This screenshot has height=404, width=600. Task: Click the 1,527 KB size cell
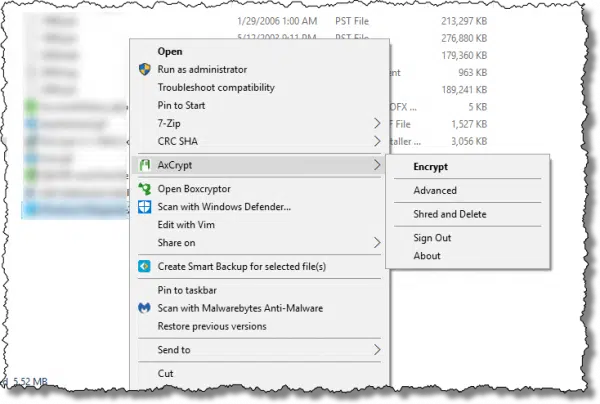469,124
